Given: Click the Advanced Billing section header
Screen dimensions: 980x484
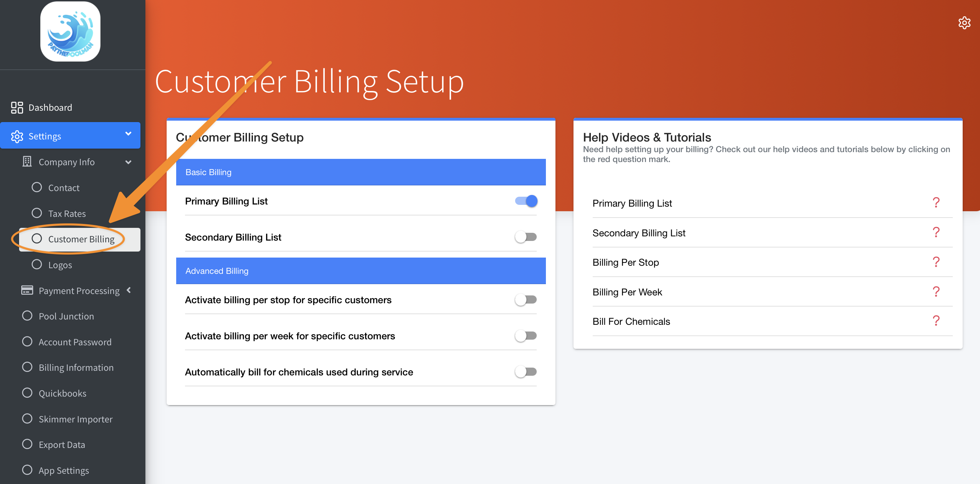Looking at the screenshot, I should point(361,271).
